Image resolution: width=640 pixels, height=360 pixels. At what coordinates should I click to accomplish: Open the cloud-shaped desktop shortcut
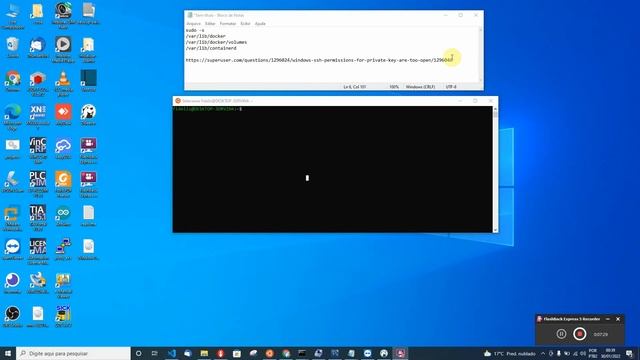63,148
